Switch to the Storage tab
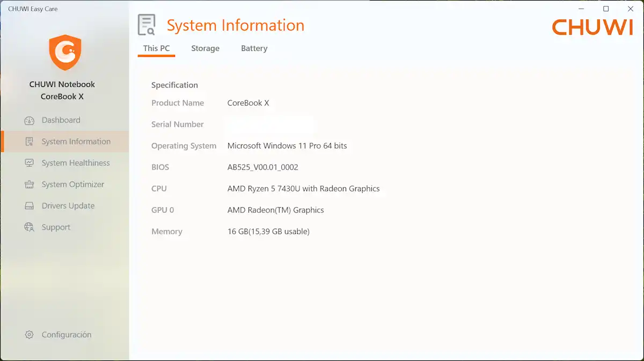 pyautogui.click(x=205, y=48)
